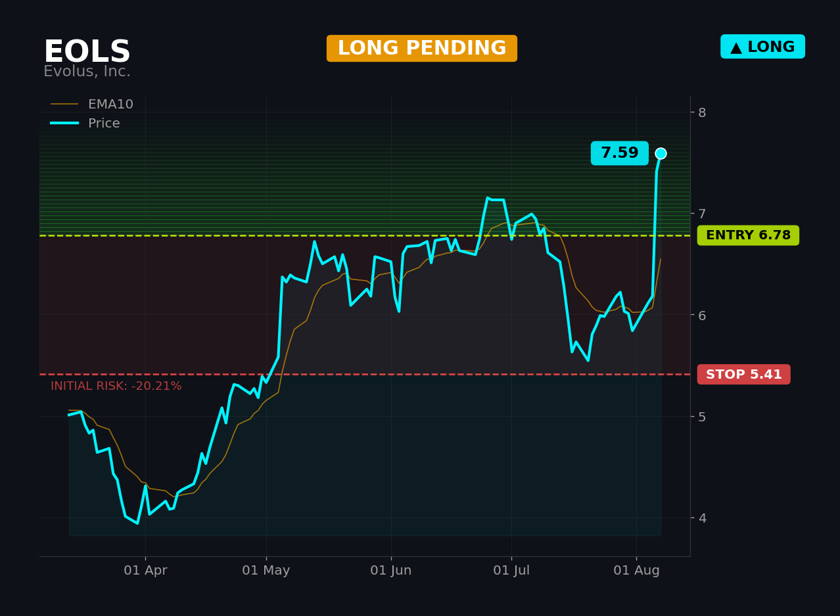
Task: Click the 01 Jun date axis label
Action: coord(391,571)
